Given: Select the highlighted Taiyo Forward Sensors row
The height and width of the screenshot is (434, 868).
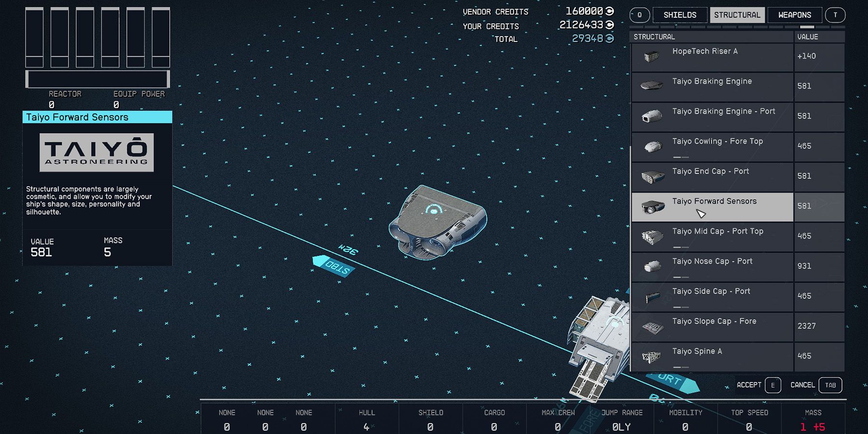Looking at the screenshot, I should [x=714, y=206].
